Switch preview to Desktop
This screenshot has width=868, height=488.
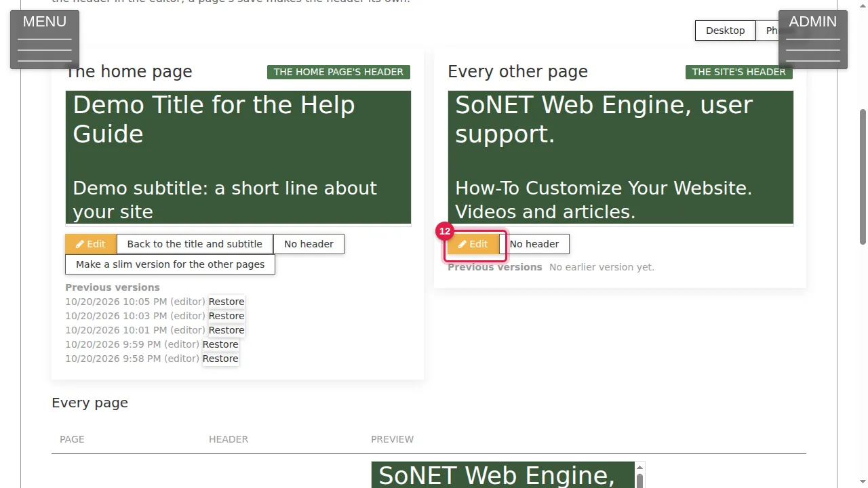click(x=725, y=30)
